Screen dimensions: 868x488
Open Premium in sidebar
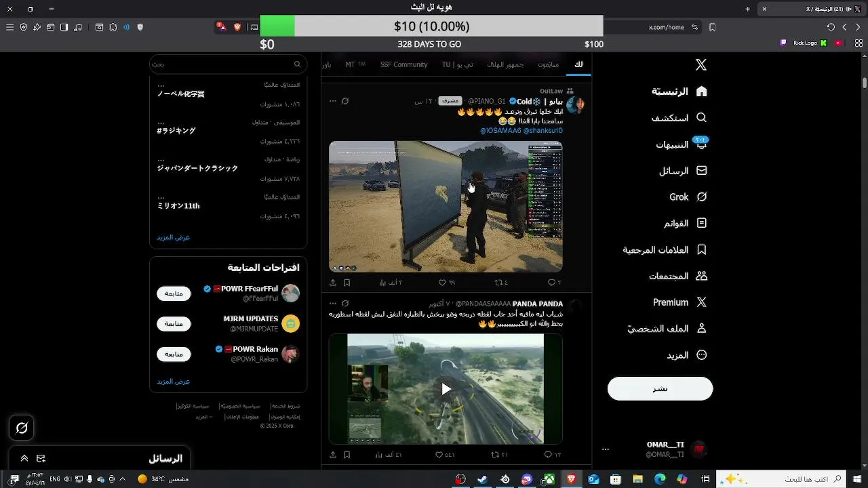[x=680, y=302]
